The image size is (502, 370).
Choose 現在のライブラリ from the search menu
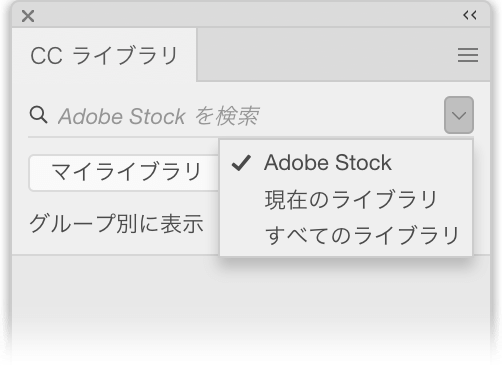[x=351, y=200]
